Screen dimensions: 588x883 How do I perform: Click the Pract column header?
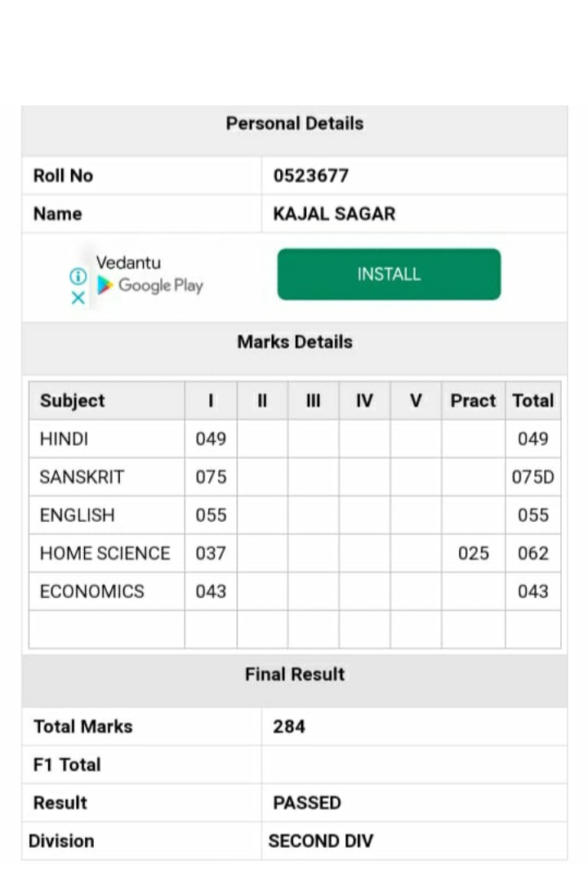point(473,400)
